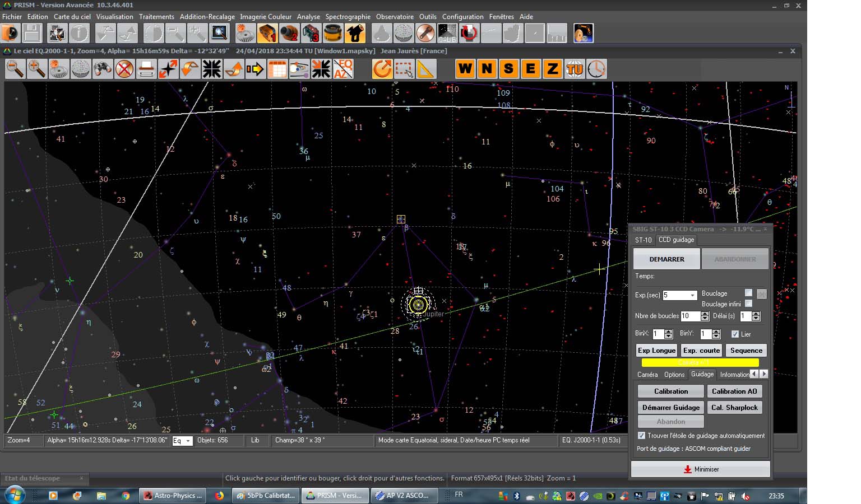This screenshot has height=504, width=861.
Task: Point the sky map to Zenith (Z)
Action: tap(552, 69)
